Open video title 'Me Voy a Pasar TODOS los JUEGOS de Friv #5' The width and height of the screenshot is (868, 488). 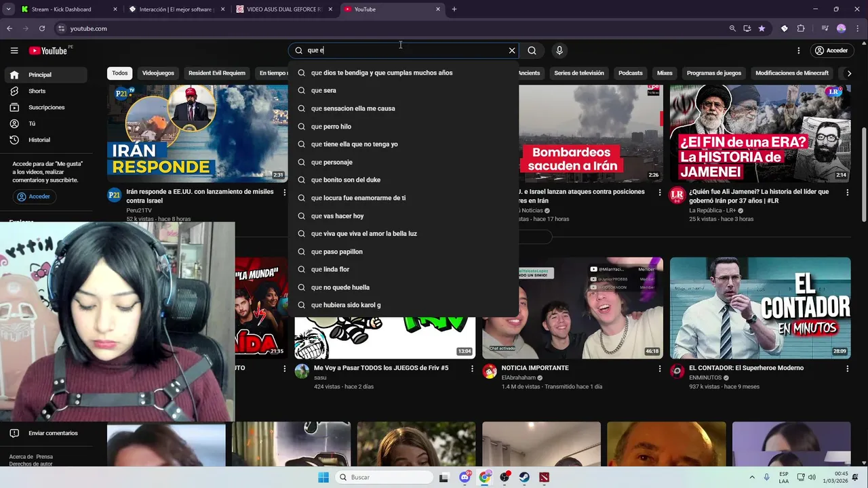click(x=381, y=368)
